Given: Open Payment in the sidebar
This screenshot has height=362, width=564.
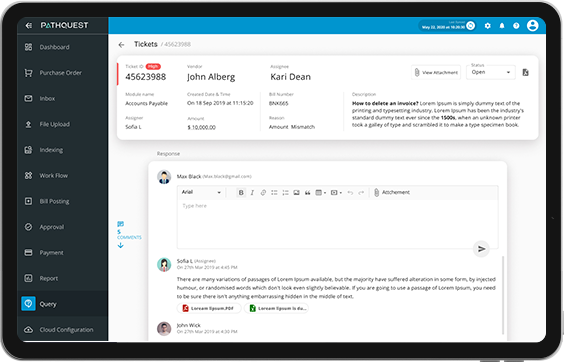Looking at the screenshot, I should (62, 253).
